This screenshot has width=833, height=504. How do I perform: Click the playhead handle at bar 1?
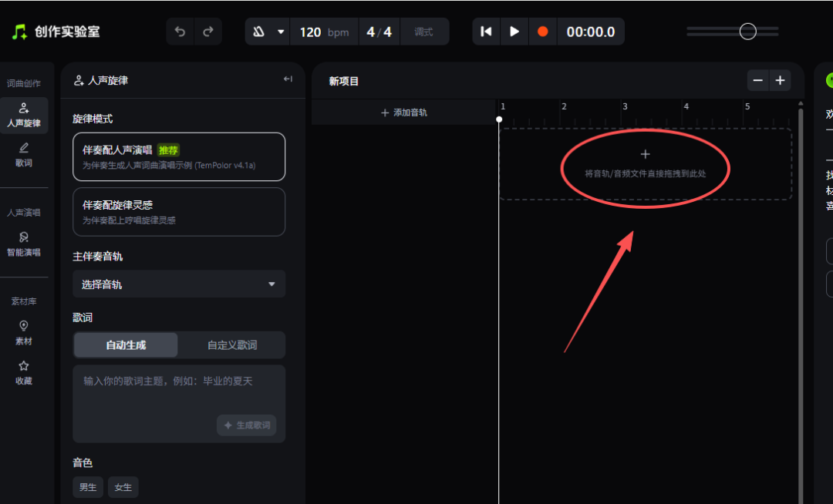pyautogui.click(x=499, y=119)
